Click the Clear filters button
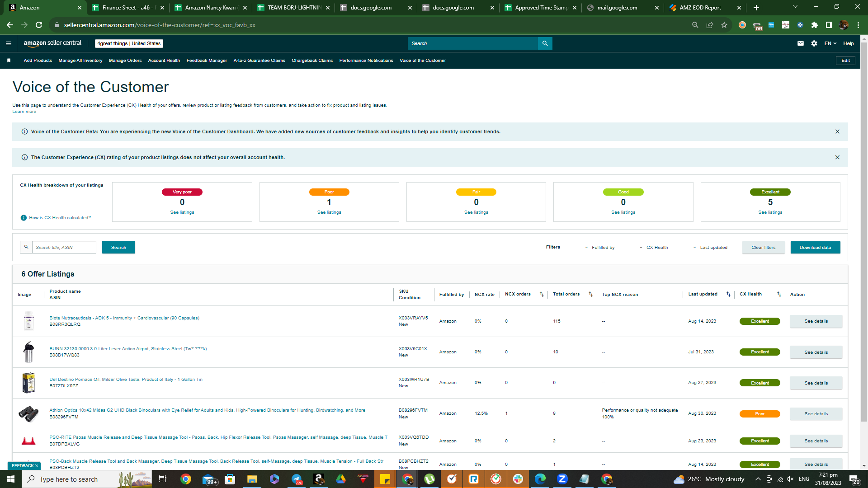This screenshot has width=868, height=488. click(x=763, y=247)
